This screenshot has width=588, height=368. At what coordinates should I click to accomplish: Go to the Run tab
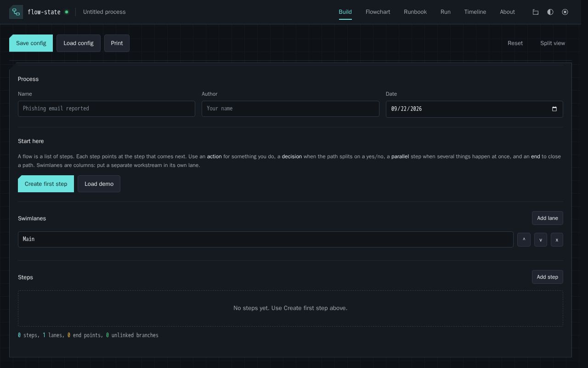446,12
